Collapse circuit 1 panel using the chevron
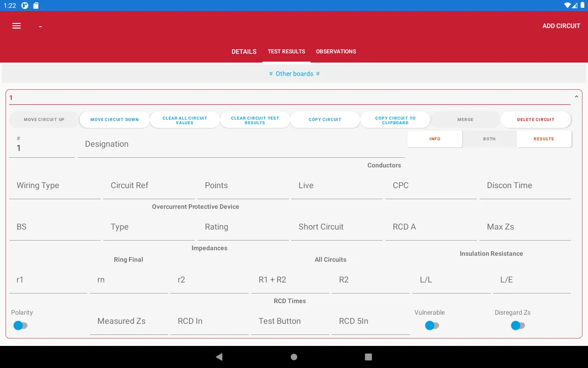 577,97
